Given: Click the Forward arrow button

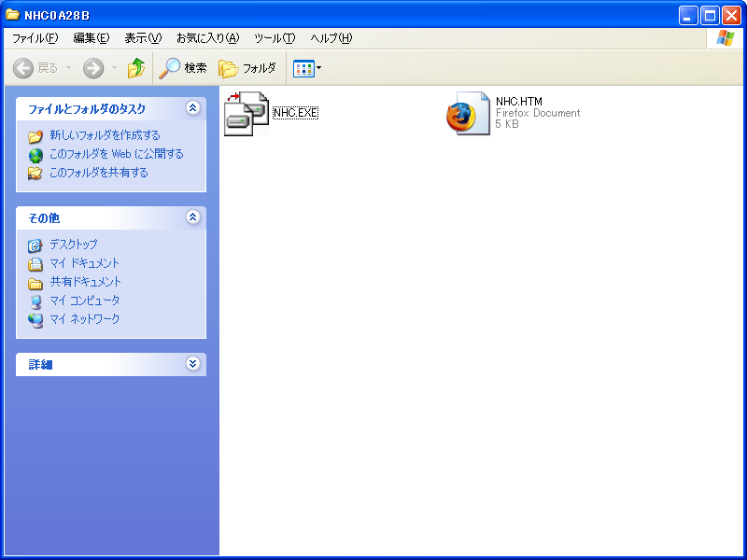Looking at the screenshot, I should coord(93,68).
